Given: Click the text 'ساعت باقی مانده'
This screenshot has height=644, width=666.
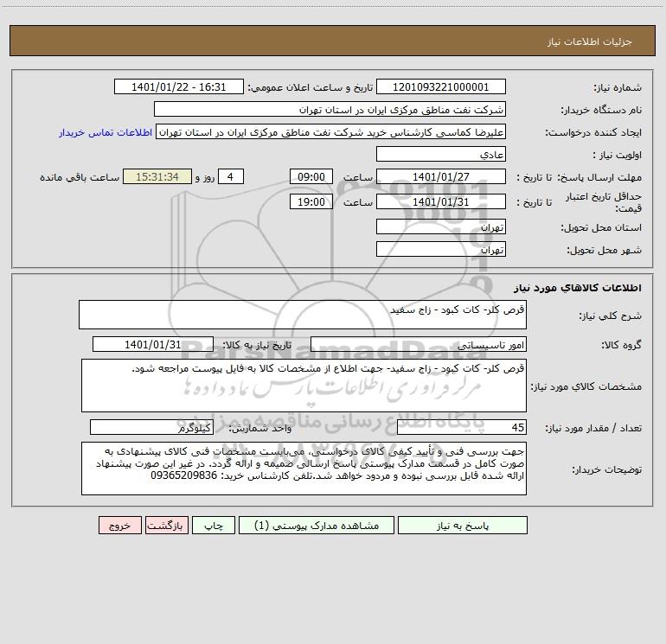Looking at the screenshot, I should click(80, 177).
